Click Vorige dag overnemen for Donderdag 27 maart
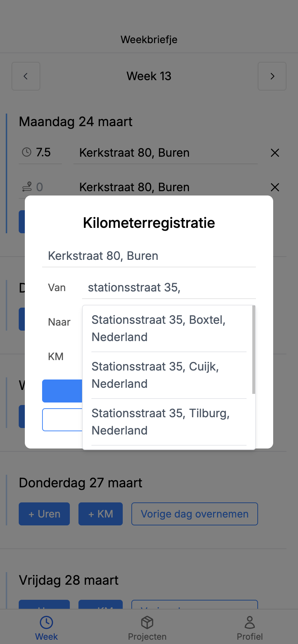The width and height of the screenshot is (298, 644). (x=194, y=514)
